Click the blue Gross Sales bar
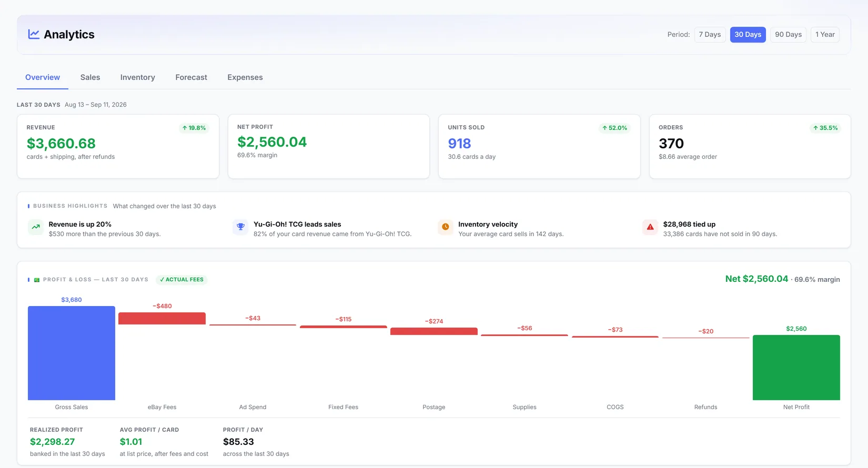Image resolution: width=868 pixels, height=468 pixels. [x=72, y=353]
